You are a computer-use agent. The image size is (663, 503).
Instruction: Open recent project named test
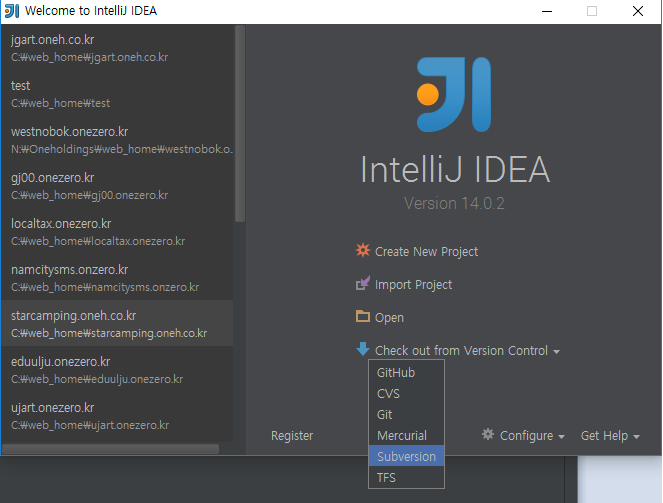117,93
